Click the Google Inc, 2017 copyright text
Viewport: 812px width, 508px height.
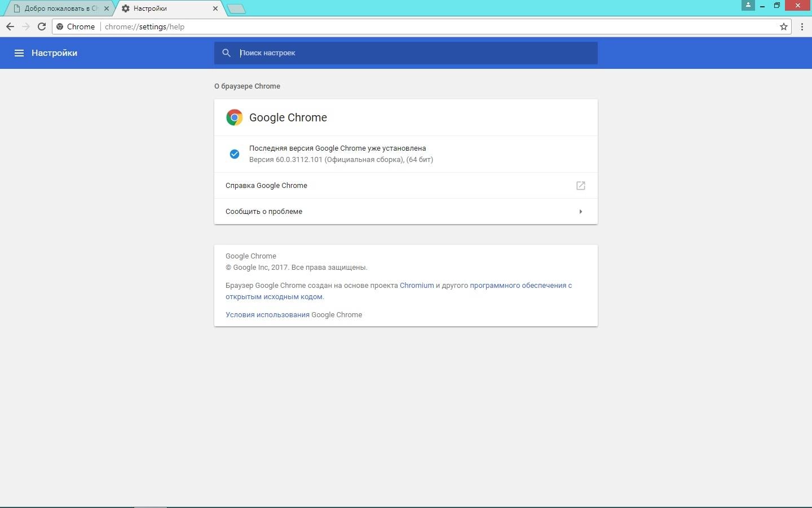pos(296,268)
